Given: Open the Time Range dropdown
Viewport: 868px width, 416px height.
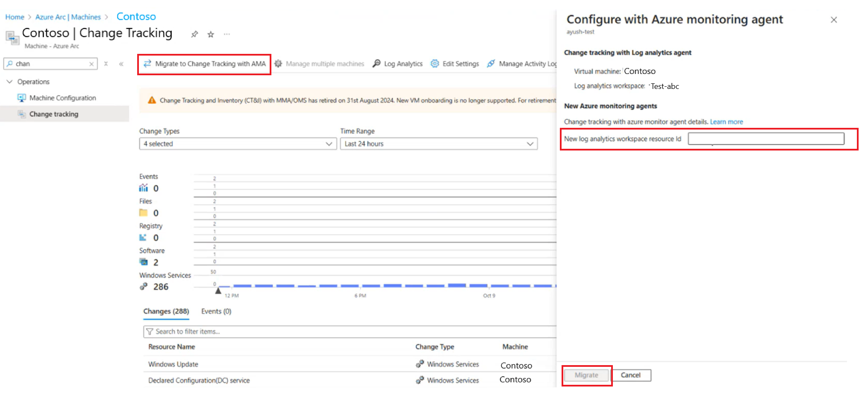Looking at the screenshot, I should tap(439, 144).
